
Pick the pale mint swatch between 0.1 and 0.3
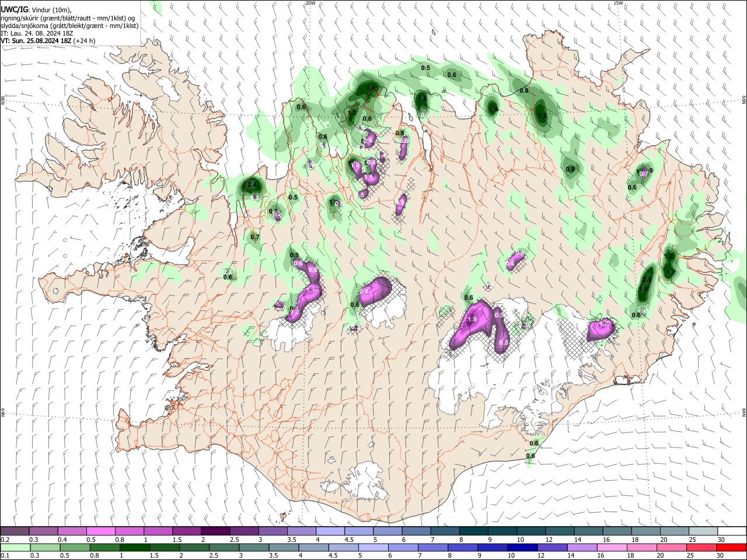click(15, 547)
